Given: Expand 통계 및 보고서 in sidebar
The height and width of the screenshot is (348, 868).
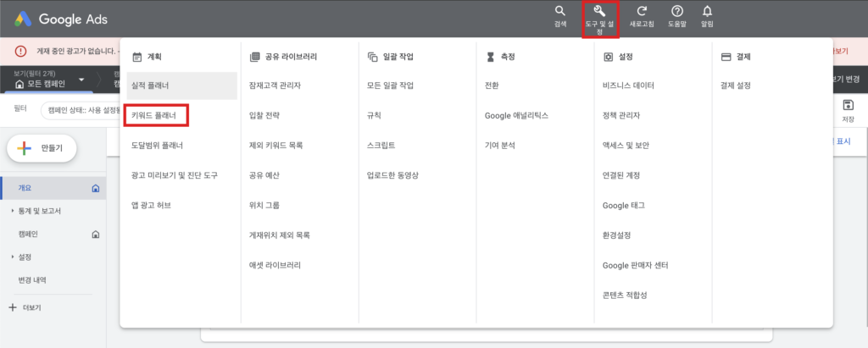Looking at the screenshot, I should pyautogui.click(x=39, y=211).
